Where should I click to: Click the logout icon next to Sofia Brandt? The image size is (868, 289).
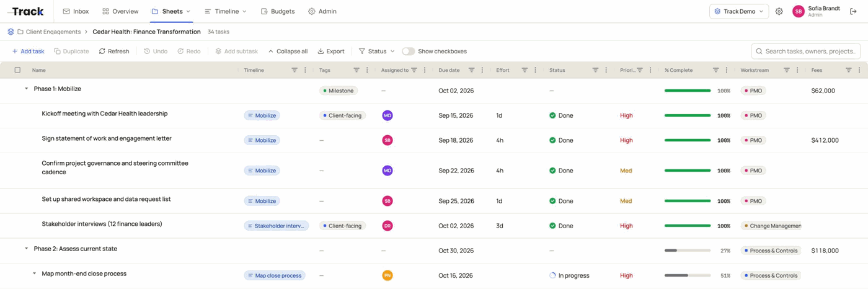854,11
